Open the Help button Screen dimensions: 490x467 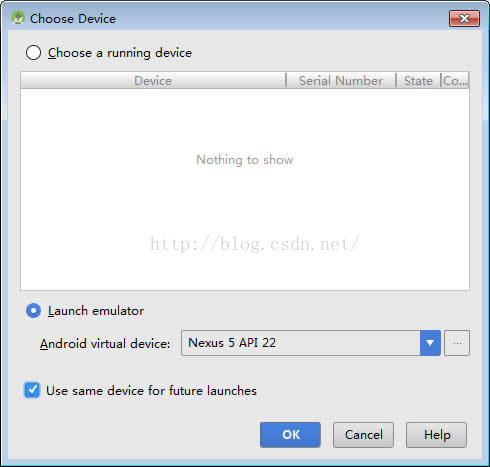pyautogui.click(x=436, y=435)
